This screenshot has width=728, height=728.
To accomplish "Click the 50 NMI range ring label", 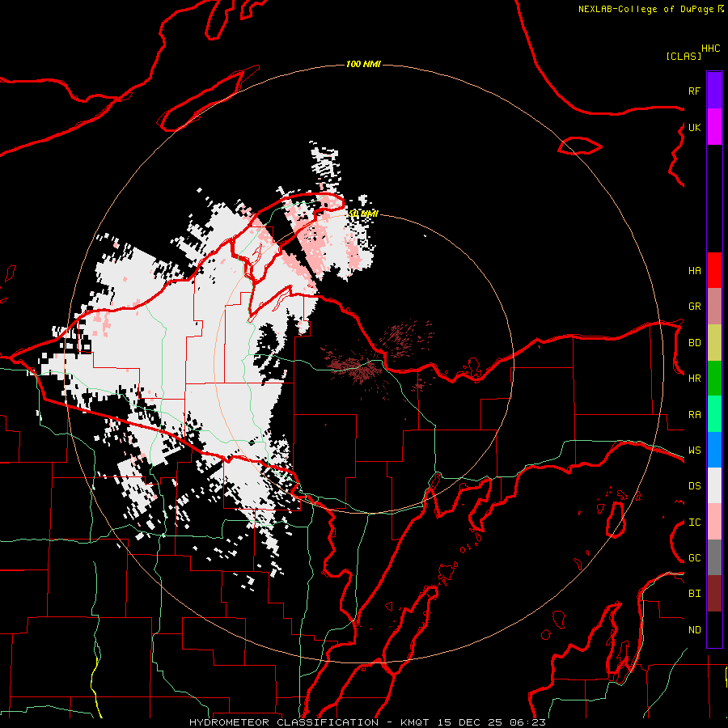I will [363, 214].
